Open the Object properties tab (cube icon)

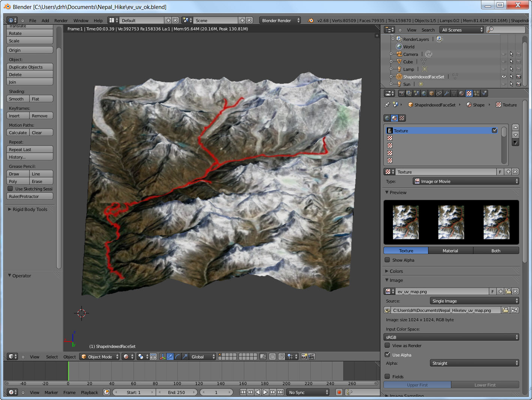pos(431,93)
